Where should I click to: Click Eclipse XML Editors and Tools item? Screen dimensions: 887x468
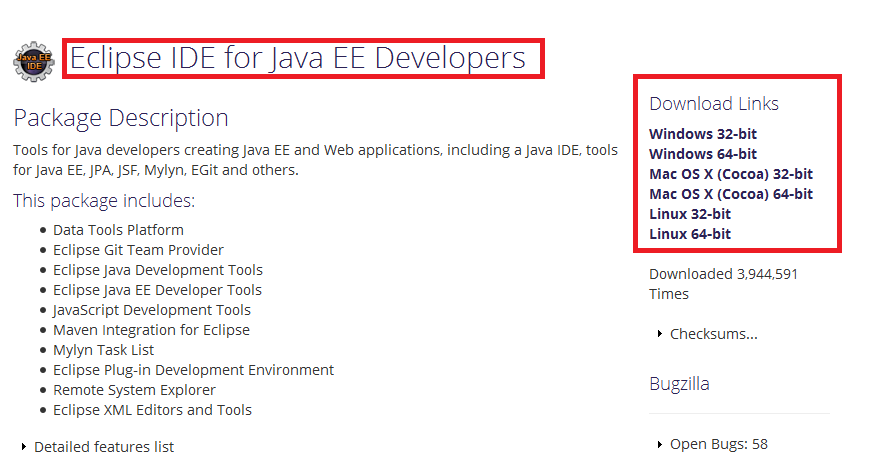pos(152,410)
